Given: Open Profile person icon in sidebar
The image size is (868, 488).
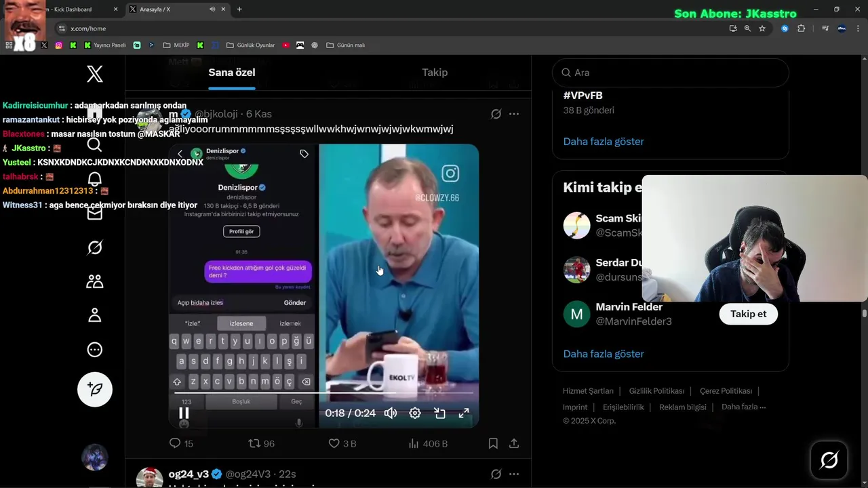Looking at the screenshot, I should tap(95, 315).
